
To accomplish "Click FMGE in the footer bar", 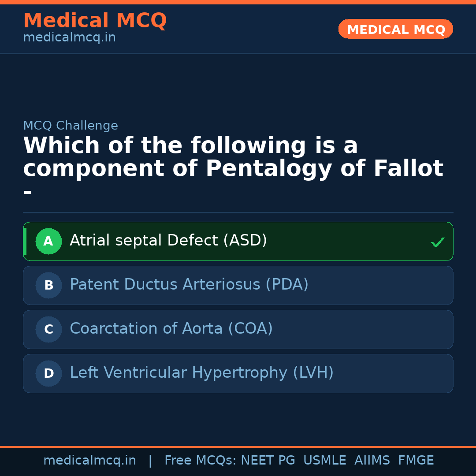I will coord(416,461).
